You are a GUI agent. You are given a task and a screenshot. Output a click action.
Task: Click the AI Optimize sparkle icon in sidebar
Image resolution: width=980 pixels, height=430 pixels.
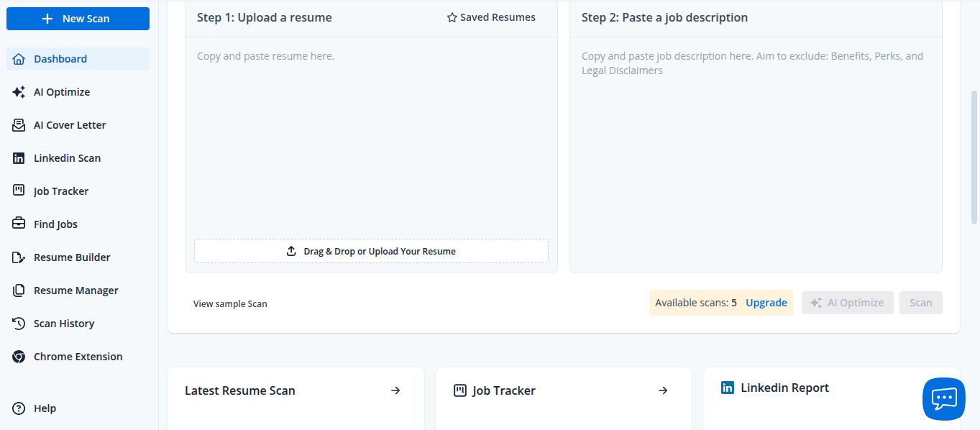19,92
